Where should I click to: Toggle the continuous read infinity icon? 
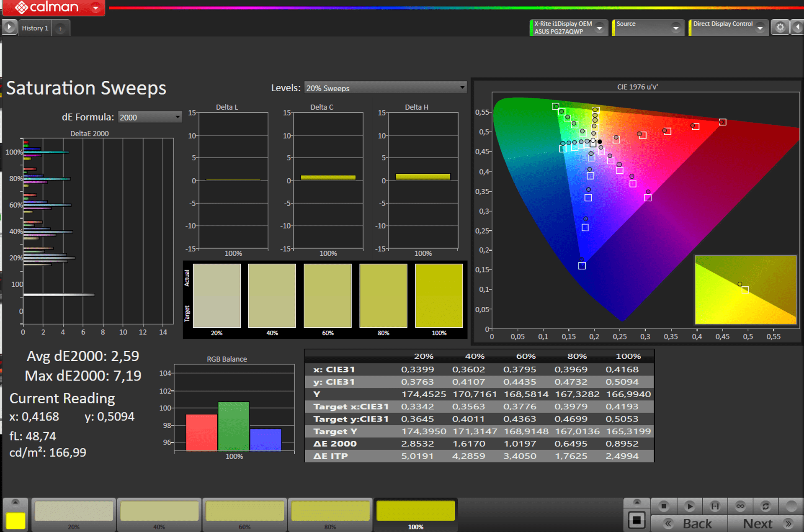pyautogui.click(x=740, y=506)
